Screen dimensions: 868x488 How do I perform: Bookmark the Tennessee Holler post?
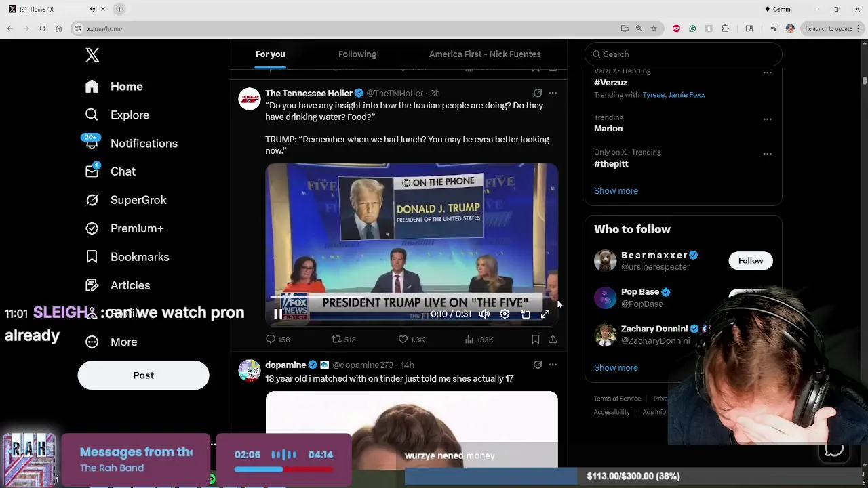pos(535,340)
